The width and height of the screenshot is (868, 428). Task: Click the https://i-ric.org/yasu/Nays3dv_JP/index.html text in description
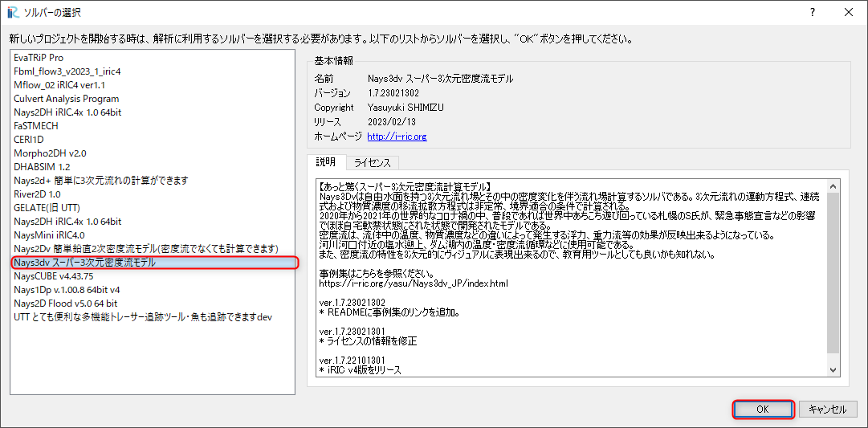tap(414, 283)
